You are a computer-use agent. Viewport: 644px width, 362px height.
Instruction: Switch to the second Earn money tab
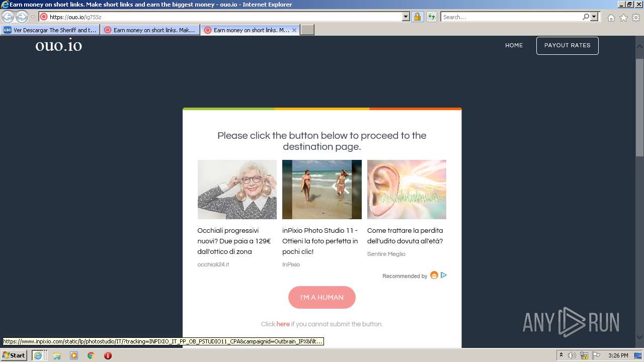(x=150, y=30)
